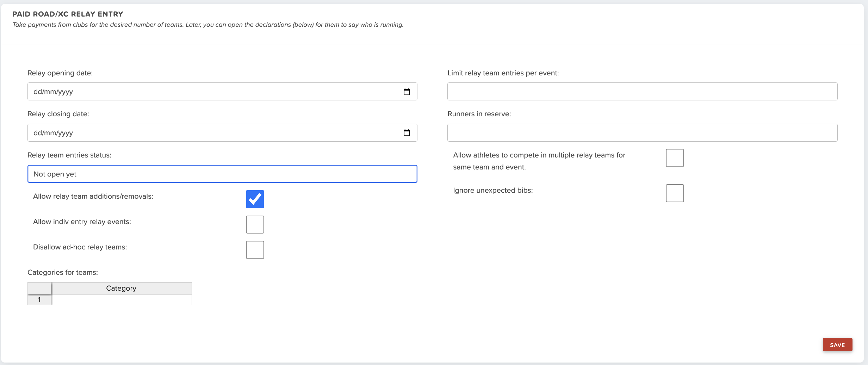The width and height of the screenshot is (868, 365).
Task: Click the red SAVE button
Action: pyautogui.click(x=837, y=345)
